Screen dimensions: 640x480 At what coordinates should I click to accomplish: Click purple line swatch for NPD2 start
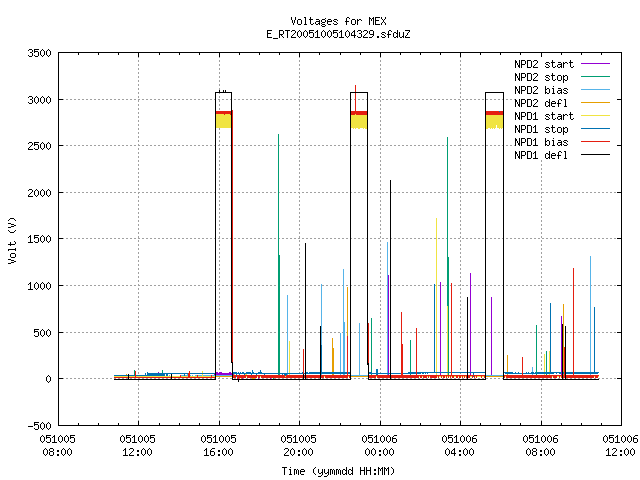click(x=595, y=64)
